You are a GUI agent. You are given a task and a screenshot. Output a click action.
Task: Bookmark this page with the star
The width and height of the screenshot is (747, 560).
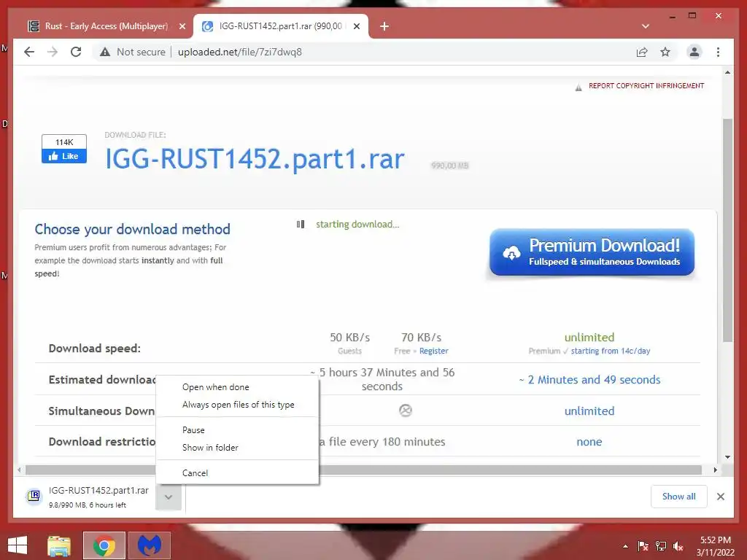coord(665,52)
